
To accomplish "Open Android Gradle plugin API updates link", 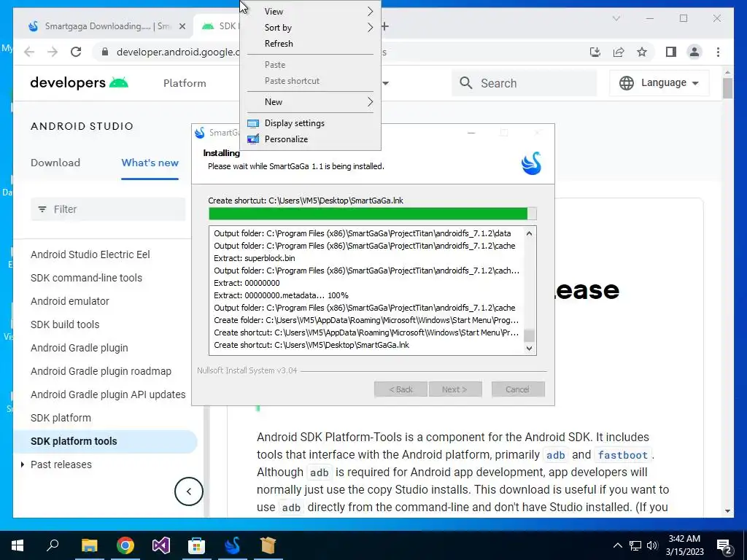I will click(x=108, y=394).
